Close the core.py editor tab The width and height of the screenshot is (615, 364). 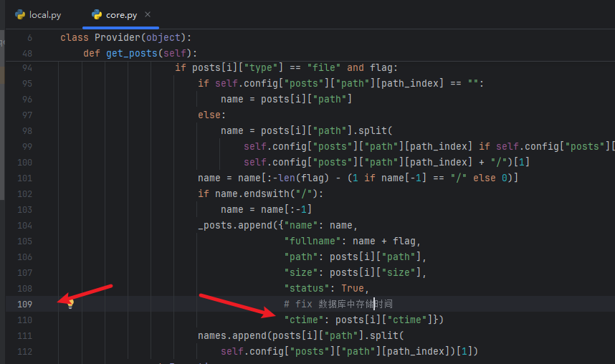[148, 14]
